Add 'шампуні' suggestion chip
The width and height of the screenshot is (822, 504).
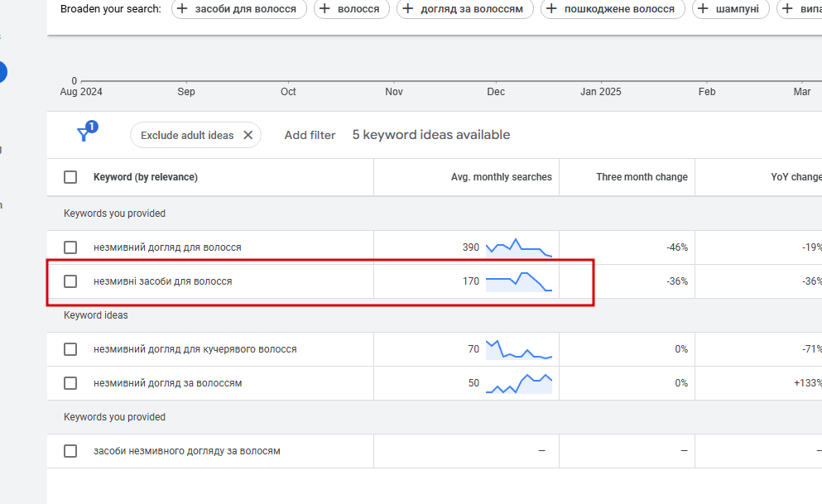pos(731,8)
